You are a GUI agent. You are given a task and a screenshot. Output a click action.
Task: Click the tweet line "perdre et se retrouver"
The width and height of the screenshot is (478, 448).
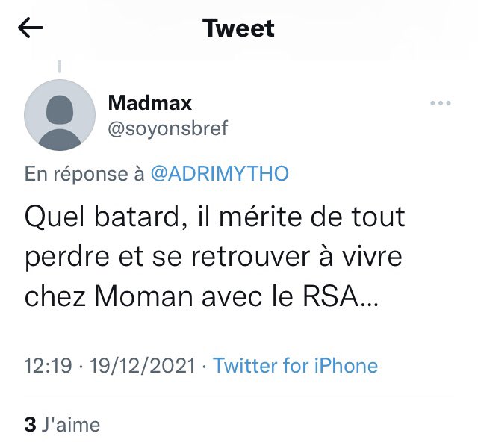point(213,257)
